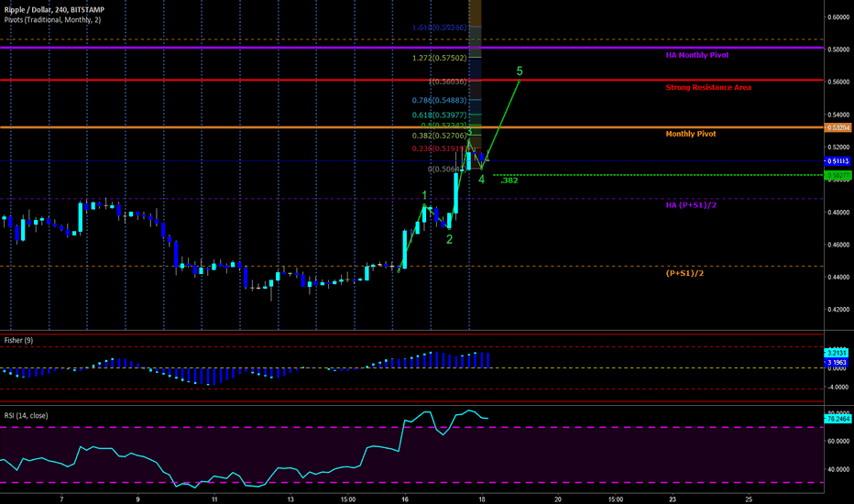854x504 pixels.
Task: Click the green 0.50277 price tag
Action: point(838,175)
